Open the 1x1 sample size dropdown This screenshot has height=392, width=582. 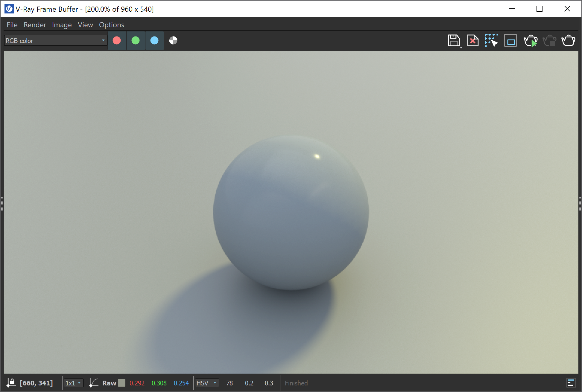(x=73, y=383)
